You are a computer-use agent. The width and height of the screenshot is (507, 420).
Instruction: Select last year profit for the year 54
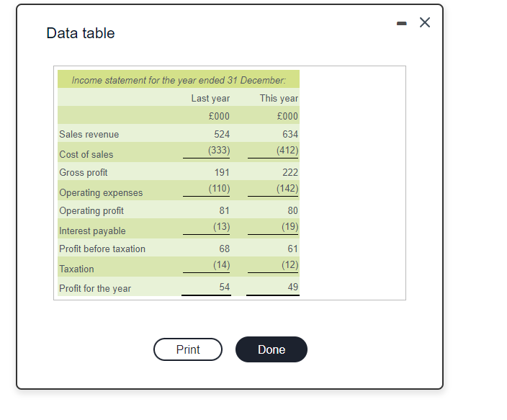225,287
